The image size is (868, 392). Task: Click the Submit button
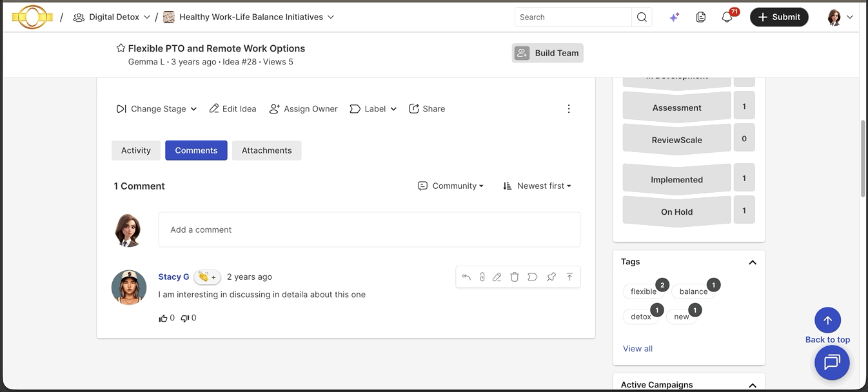point(779,17)
